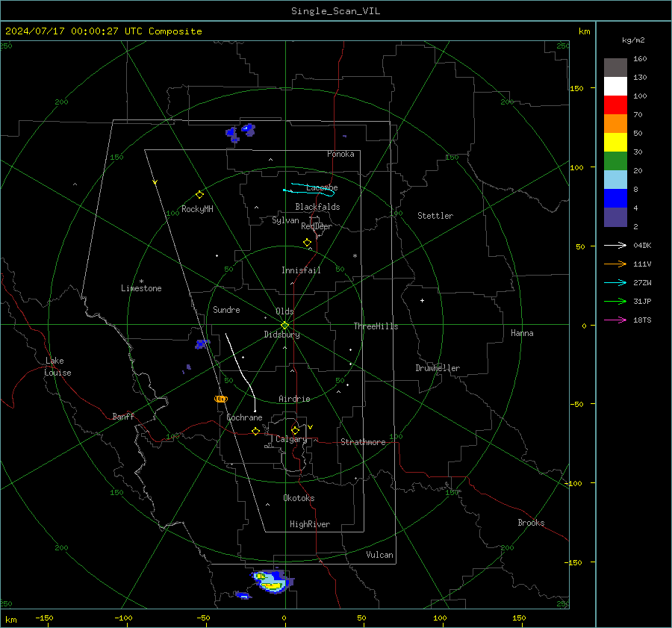This screenshot has width=672, height=628.
Task: Click the 2024/07/17 00:00:27 UTC Composite timestamp
Action: pyautogui.click(x=103, y=31)
